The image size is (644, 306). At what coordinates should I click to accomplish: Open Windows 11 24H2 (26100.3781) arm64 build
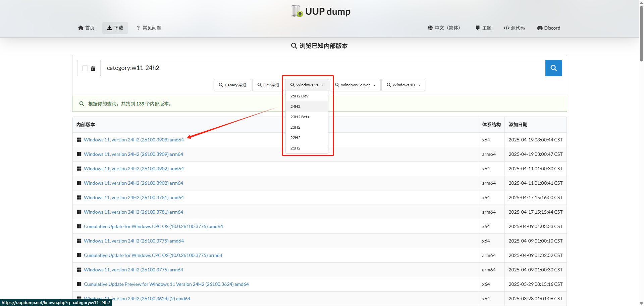coord(133,212)
